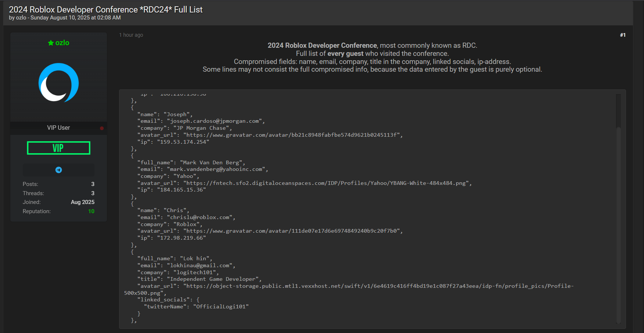
Task: Open the #1 post permalink
Action: coord(622,35)
